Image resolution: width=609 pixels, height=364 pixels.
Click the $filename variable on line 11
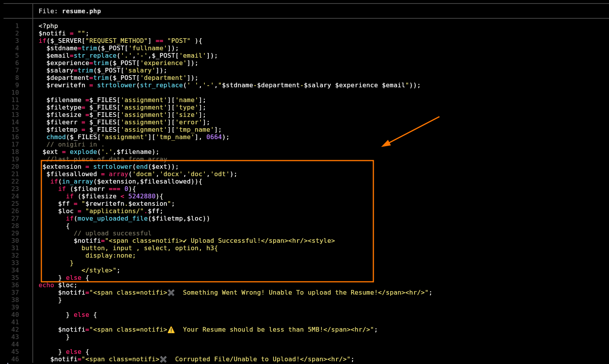click(64, 100)
